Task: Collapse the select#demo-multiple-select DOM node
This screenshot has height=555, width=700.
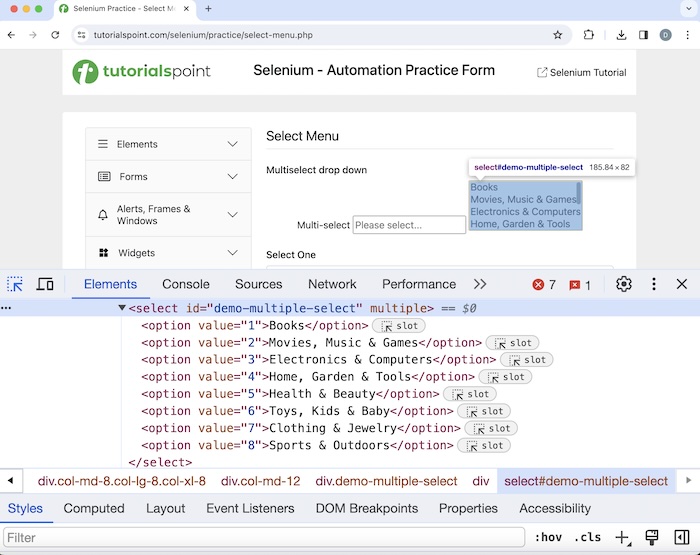Action: point(122,308)
